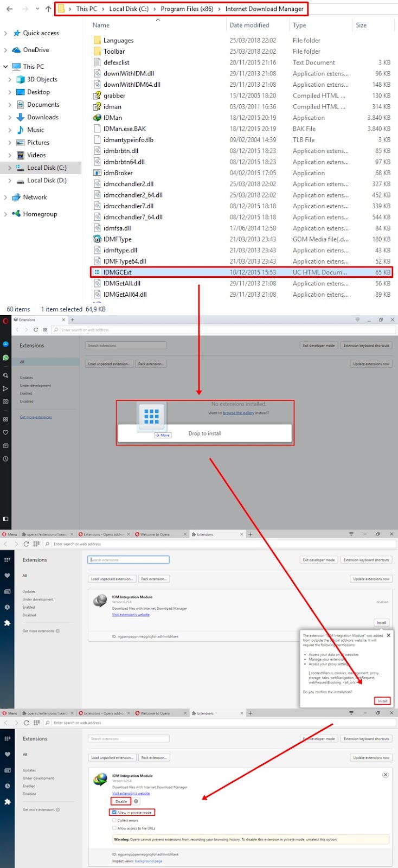
Task: Select the IDMan application icon
Action: coord(97,118)
